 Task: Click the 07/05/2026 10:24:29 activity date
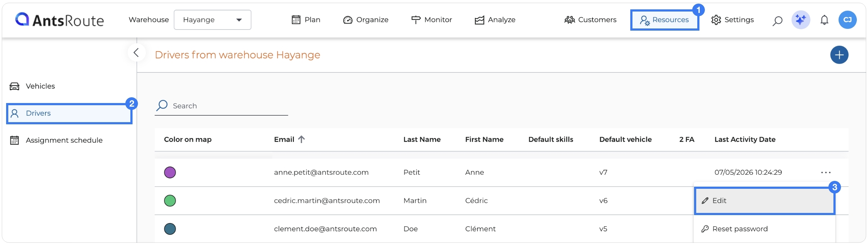coord(748,173)
